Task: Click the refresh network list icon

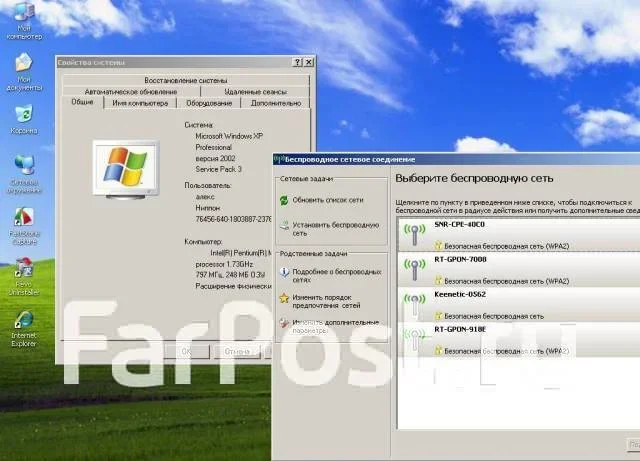Action: pyautogui.click(x=284, y=200)
